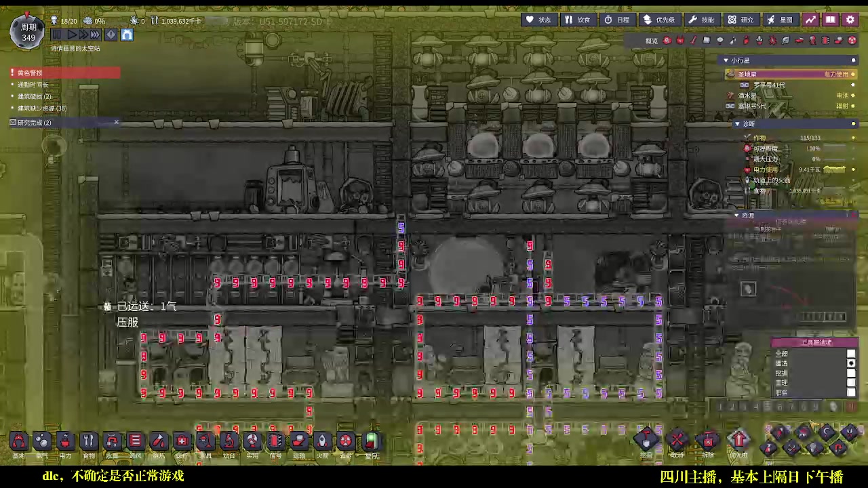Toggle the pin dot on 作物 row
The height and width of the screenshot is (488, 868).
853,138
